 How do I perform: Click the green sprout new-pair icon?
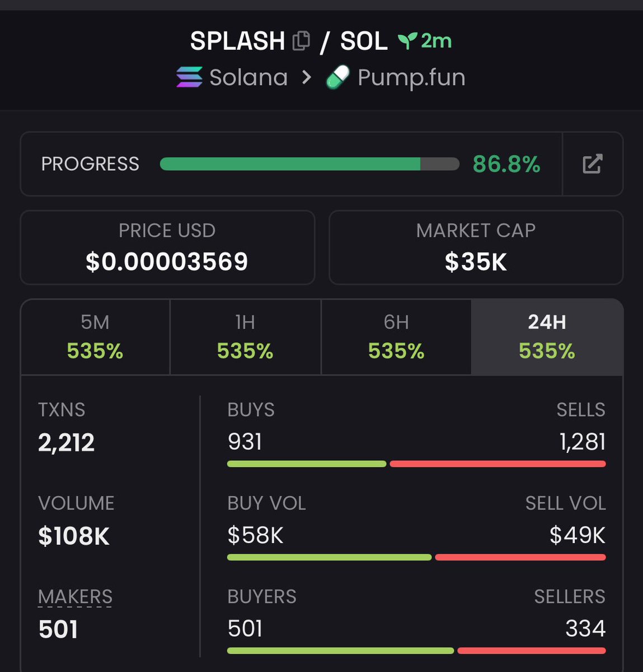coord(407,41)
